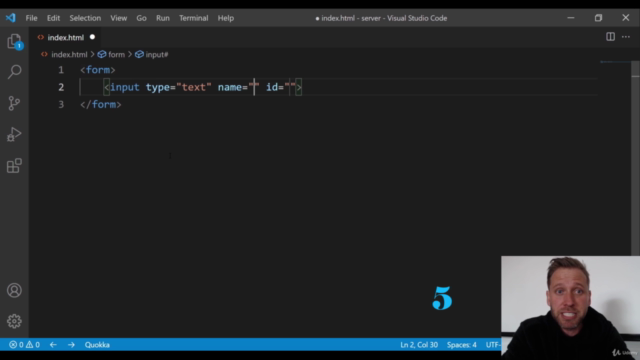Open the Run menu
640x360 pixels.
click(162, 18)
